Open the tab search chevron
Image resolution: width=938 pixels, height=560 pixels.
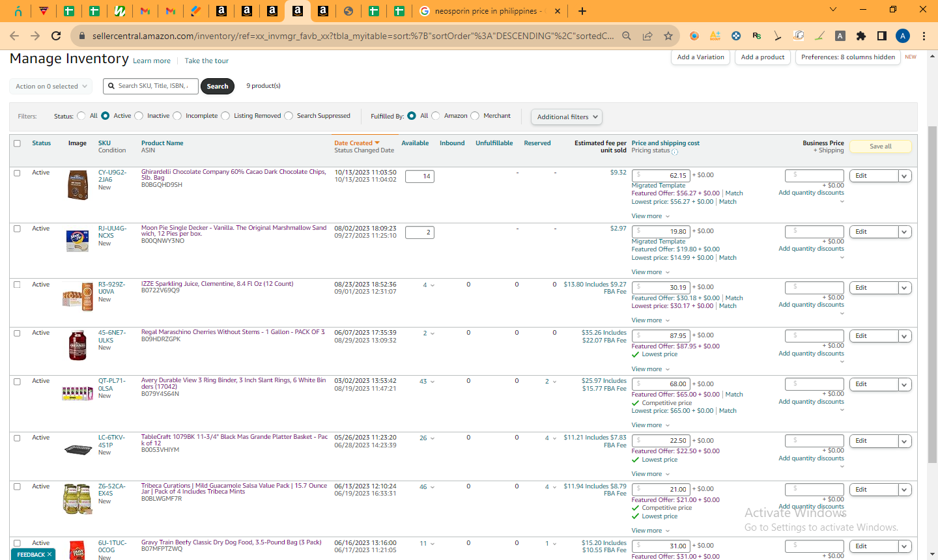(x=833, y=9)
